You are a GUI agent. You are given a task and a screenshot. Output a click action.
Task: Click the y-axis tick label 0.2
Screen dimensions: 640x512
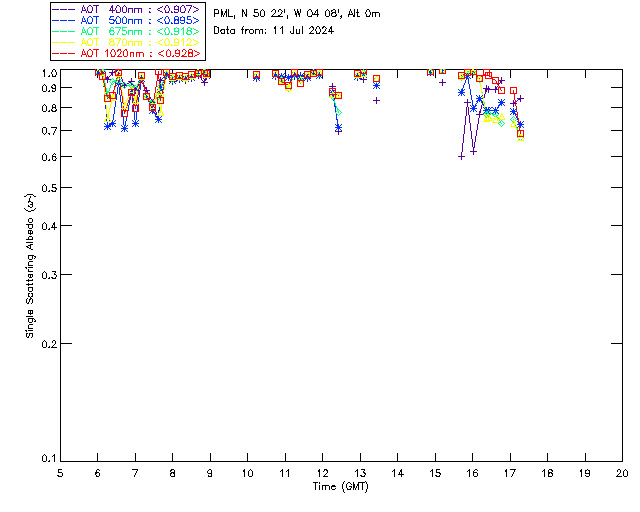coord(49,344)
